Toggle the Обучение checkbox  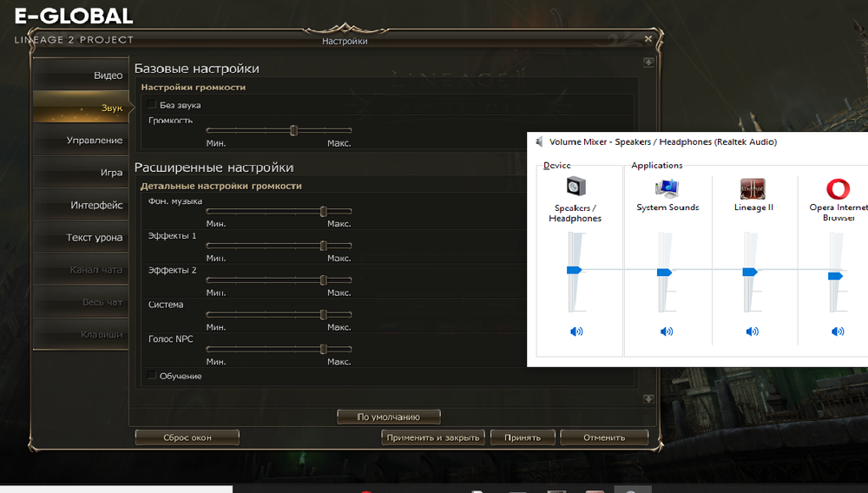pyautogui.click(x=153, y=376)
